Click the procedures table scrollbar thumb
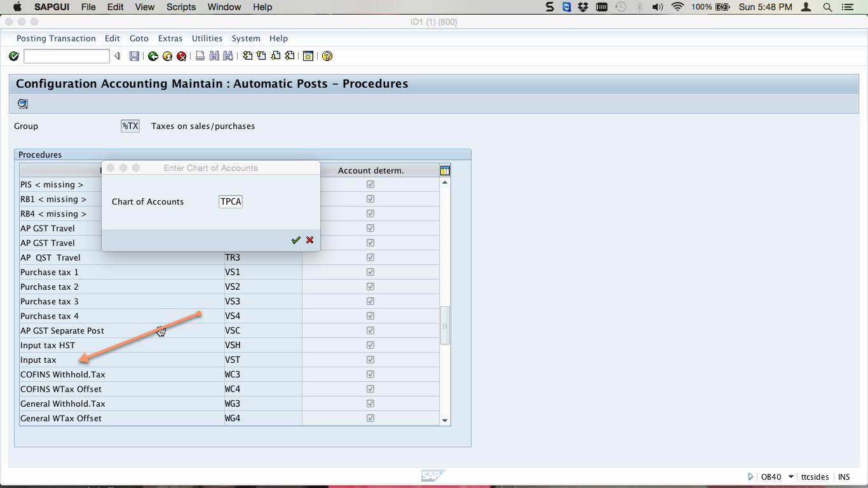 (x=445, y=326)
